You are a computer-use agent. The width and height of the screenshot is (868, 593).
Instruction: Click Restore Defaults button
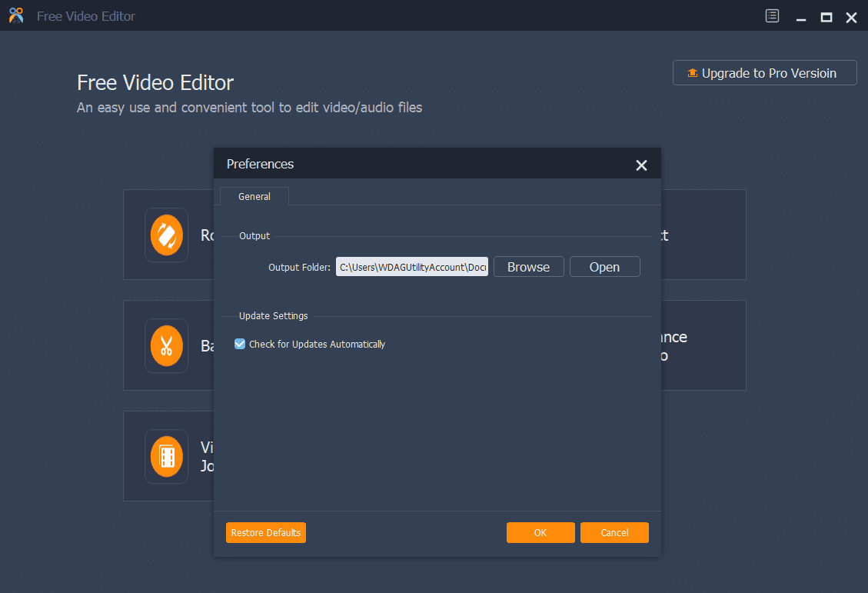(266, 533)
